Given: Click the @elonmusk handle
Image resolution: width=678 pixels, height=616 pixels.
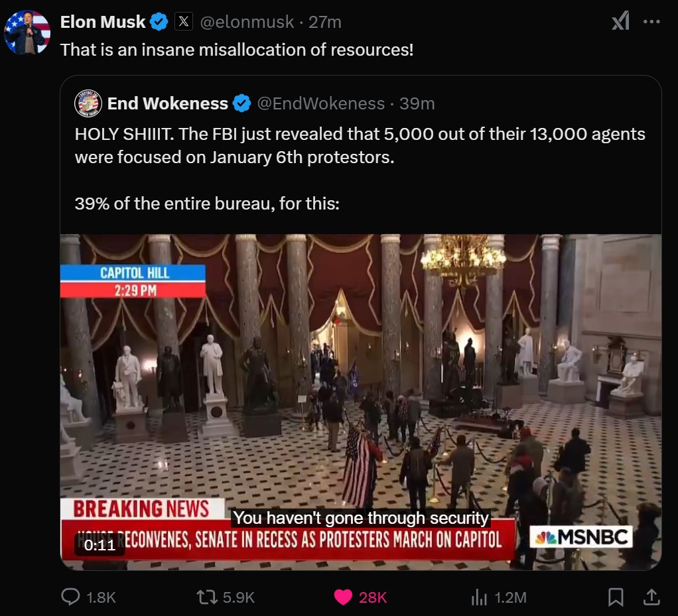Looking at the screenshot, I should point(247,22).
